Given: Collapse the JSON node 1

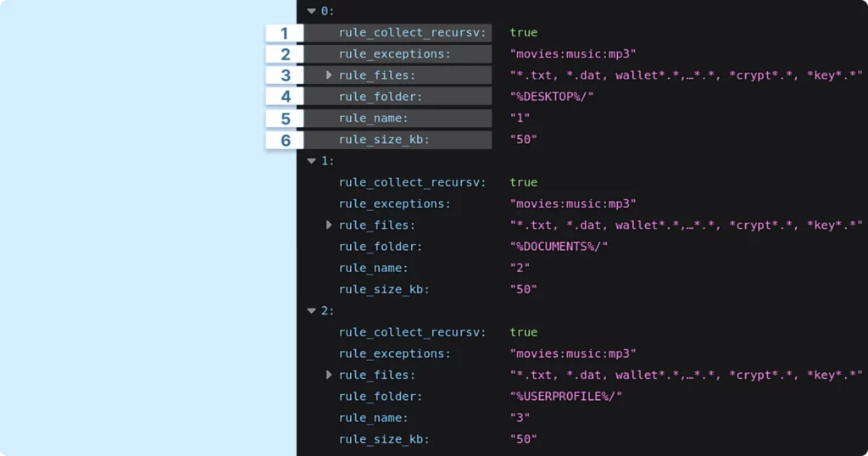Looking at the screenshot, I should point(311,161).
